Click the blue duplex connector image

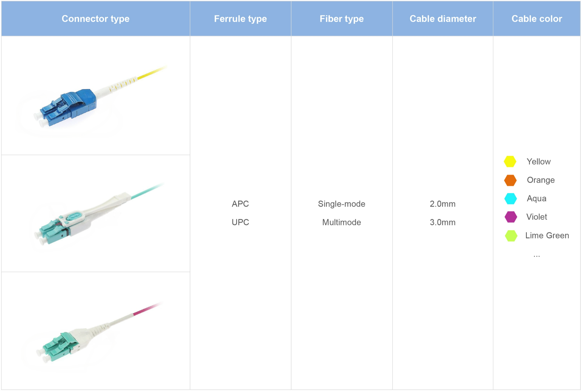click(x=68, y=107)
